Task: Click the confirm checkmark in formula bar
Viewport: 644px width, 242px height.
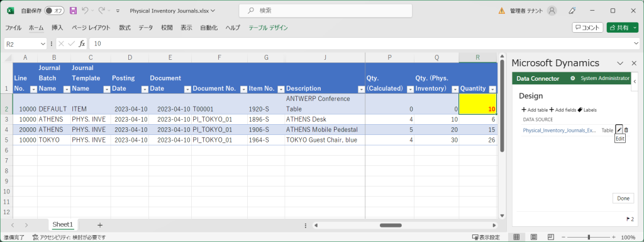Action: coord(72,43)
